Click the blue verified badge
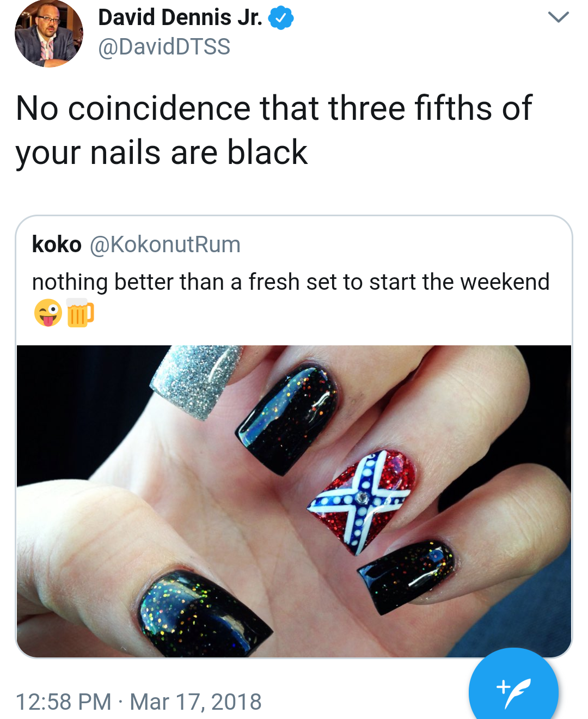 point(281,19)
